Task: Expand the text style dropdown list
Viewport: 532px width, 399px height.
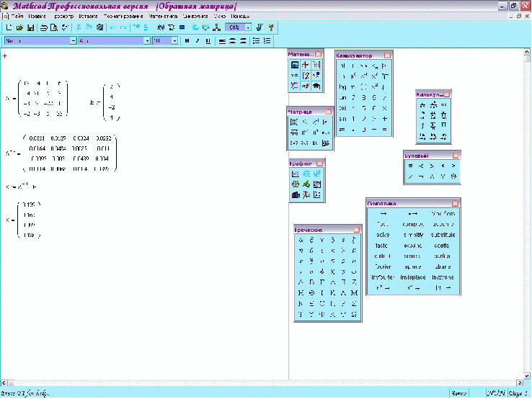Action: pyautogui.click(x=73, y=40)
